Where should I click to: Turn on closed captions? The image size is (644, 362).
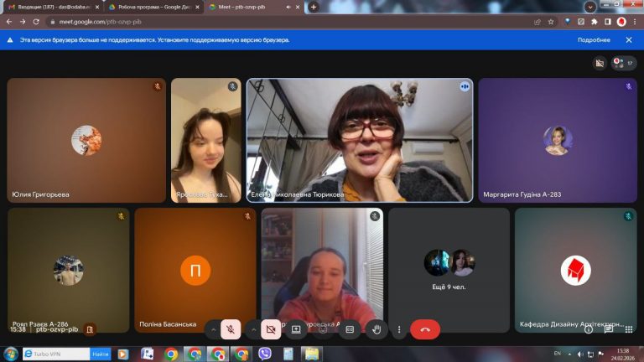(350, 329)
